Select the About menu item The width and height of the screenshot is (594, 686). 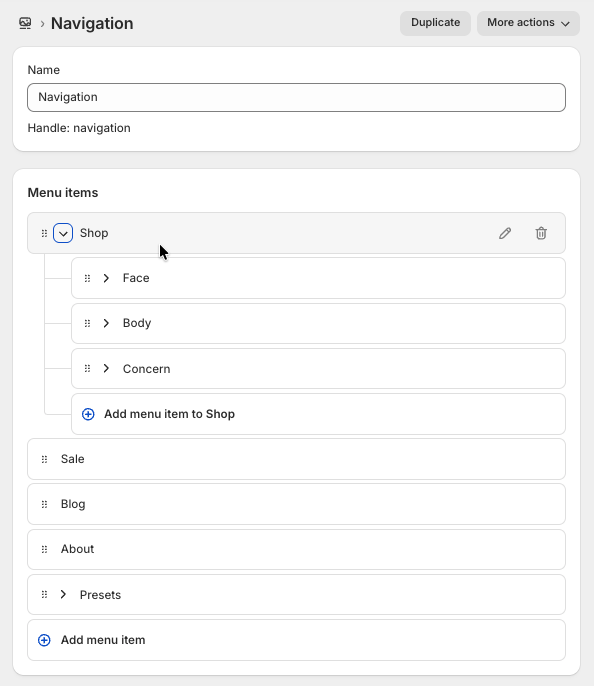(x=297, y=549)
